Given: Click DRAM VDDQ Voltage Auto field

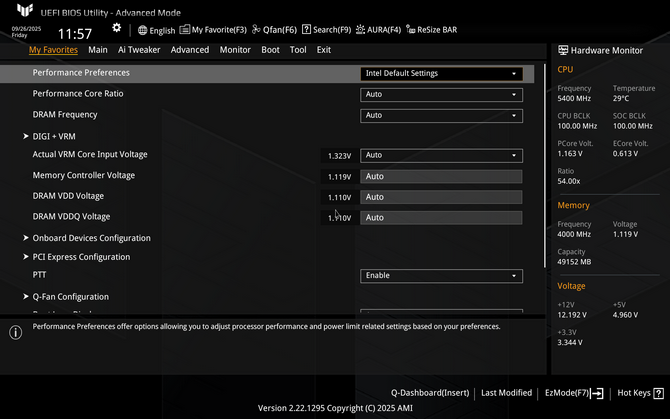Looking at the screenshot, I should (x=441, y=217).
